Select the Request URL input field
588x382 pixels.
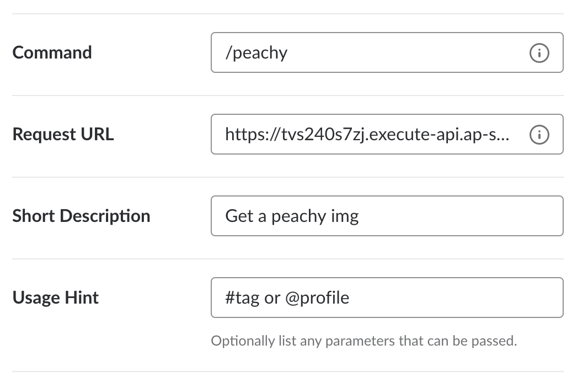pos(387,134)
